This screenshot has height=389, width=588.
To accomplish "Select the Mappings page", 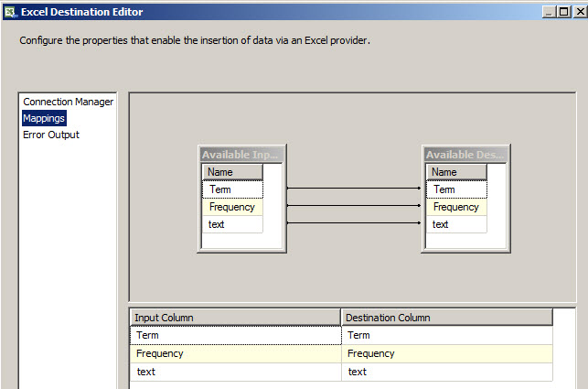I will coord(44,118).
